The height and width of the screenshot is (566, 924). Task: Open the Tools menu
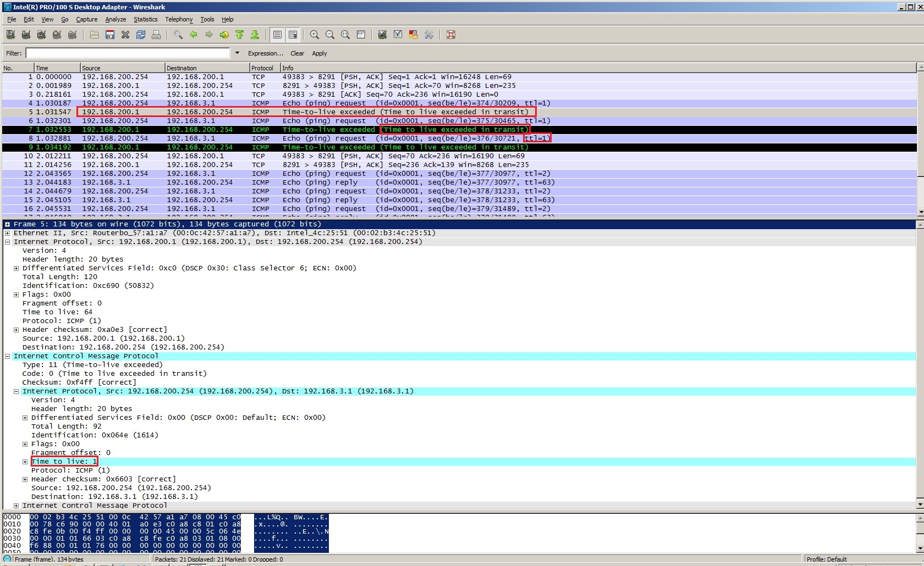coord(207,19)
